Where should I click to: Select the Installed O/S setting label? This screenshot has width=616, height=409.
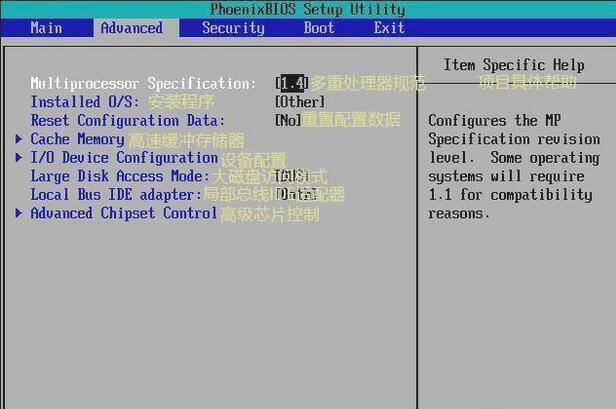click(x=85, y=102)
